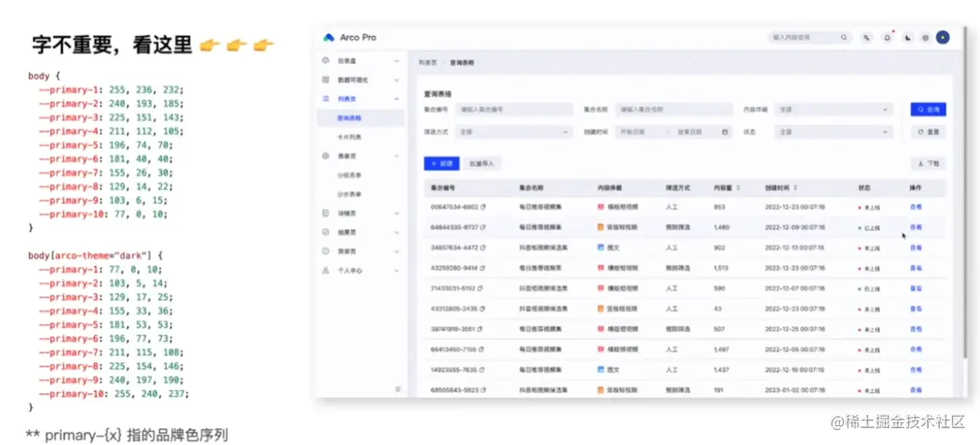Collapse sidebar using bottom menu-fold icon
The height and width of the screenshot is (445, 980).
click(397, 389)
